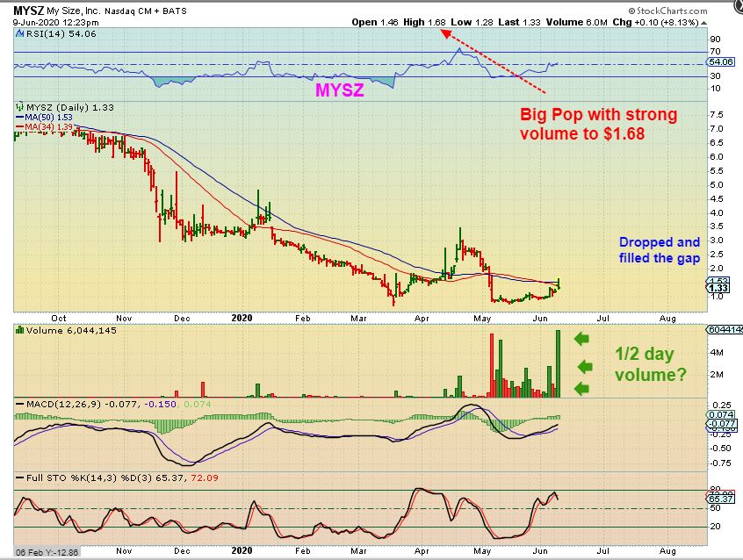This screenshot has height=560, width=743.
Task: Select the RSI(14) 54.06 indicator label
Action: click(x=61, y=33)
